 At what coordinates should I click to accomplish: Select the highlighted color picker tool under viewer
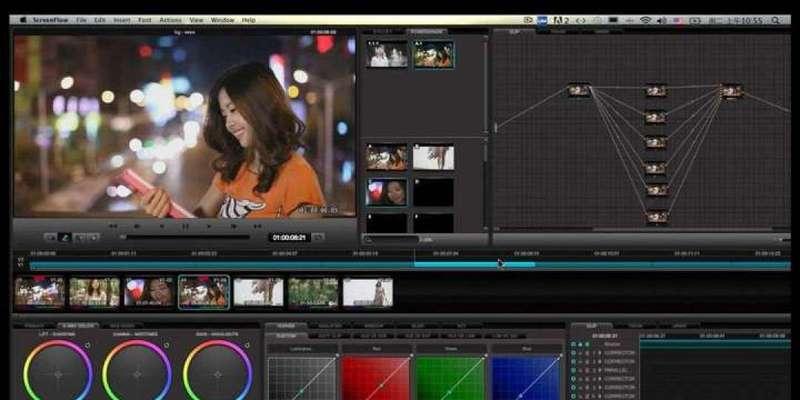(65, 237)
